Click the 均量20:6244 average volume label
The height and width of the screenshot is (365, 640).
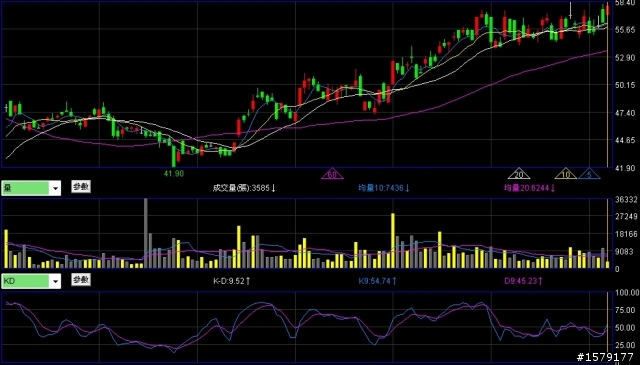[529, 188]
